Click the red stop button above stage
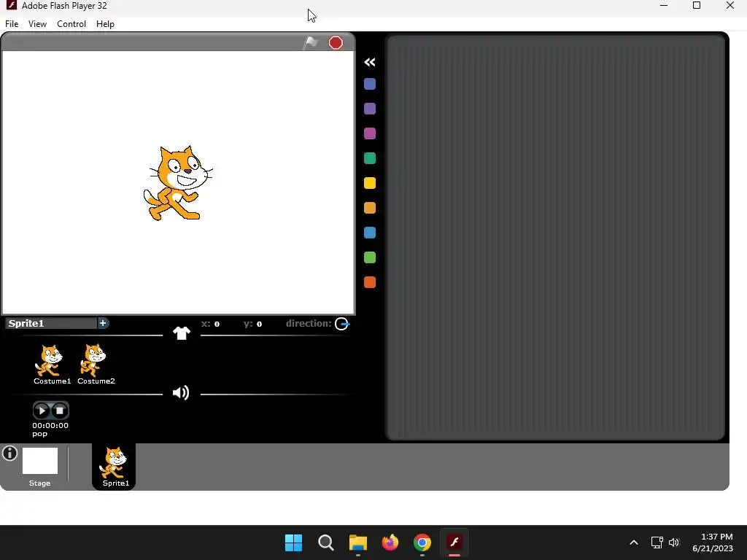Image resolution: width=747 pixels, height=560 pixels. tap(336, 43)
